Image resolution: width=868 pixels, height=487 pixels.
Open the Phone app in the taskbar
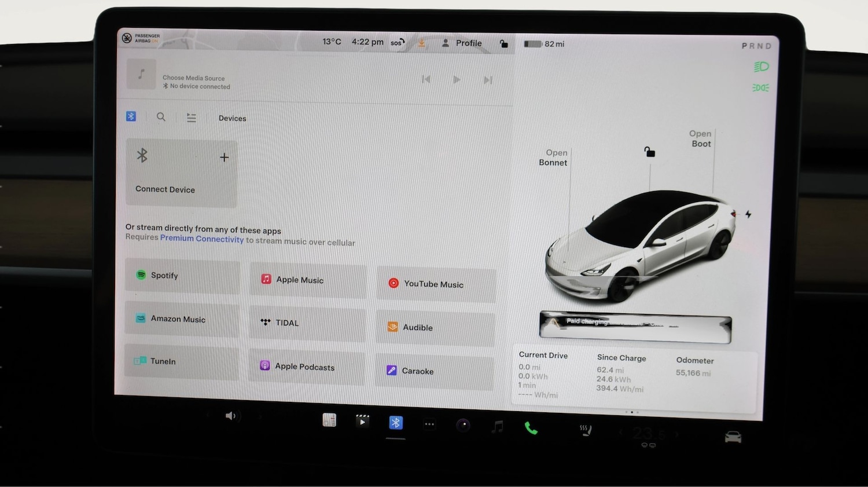(x=531, y=429)
